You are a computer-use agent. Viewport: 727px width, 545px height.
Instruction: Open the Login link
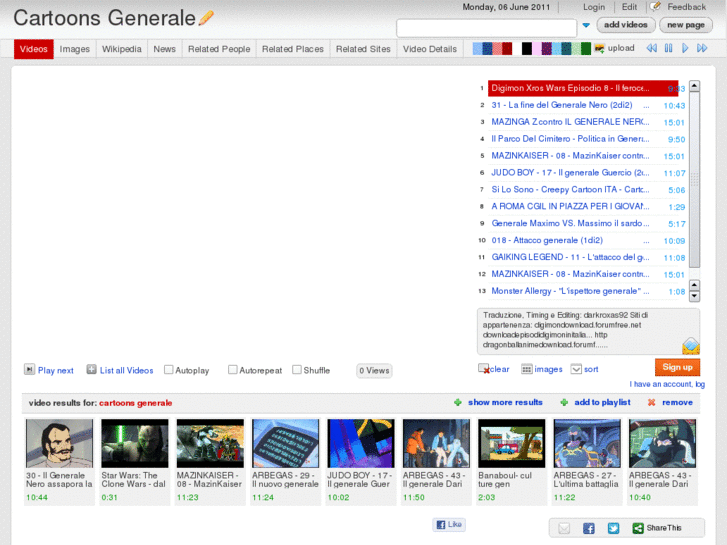(x=594, y=7)
